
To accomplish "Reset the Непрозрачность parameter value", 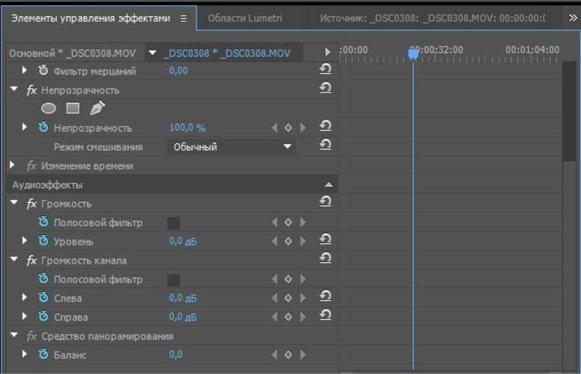I will [x=325, y=126].
